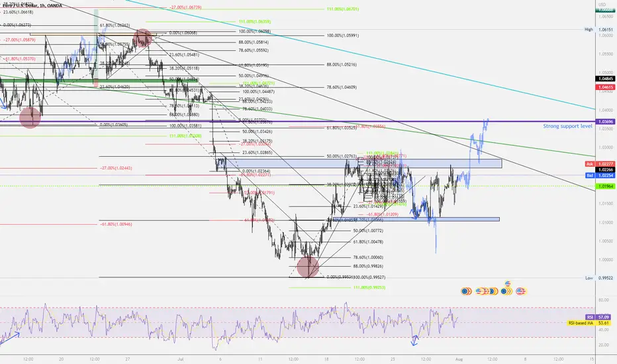Click the 61.80%(1.00478) Fibonacci label
This screenshot has height=364, width=617.
tap(368, 242)
